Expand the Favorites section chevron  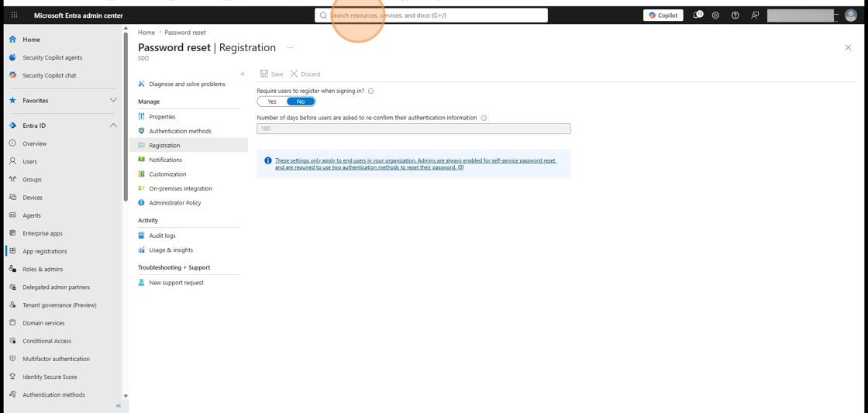coord(113,100)
